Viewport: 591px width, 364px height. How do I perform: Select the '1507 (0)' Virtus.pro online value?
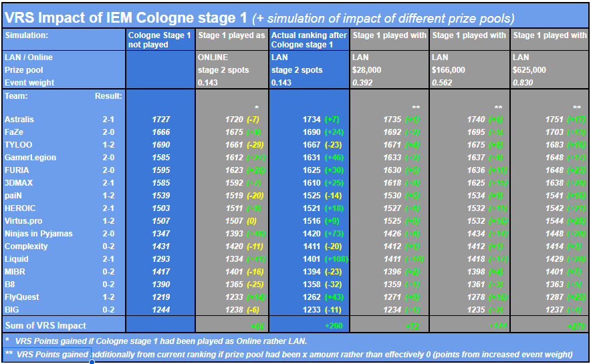pos(241,221)
